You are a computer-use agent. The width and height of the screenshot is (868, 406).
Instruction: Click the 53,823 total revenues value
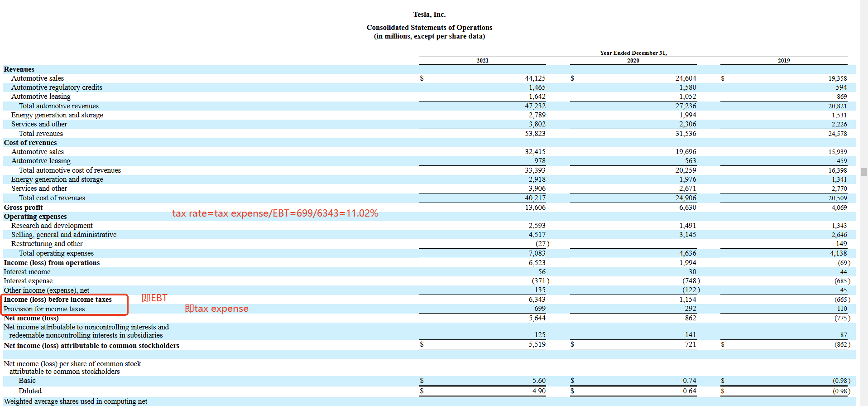point(535,134)
